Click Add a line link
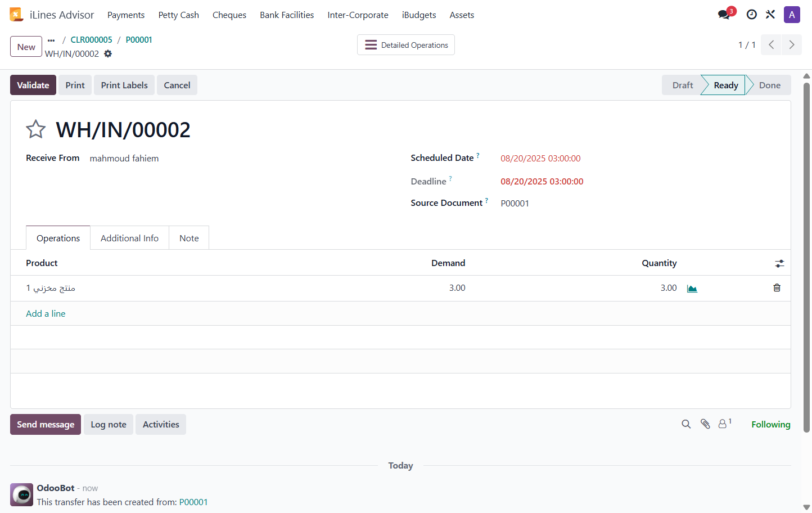812x513 pixels. [x=46, y=313]
